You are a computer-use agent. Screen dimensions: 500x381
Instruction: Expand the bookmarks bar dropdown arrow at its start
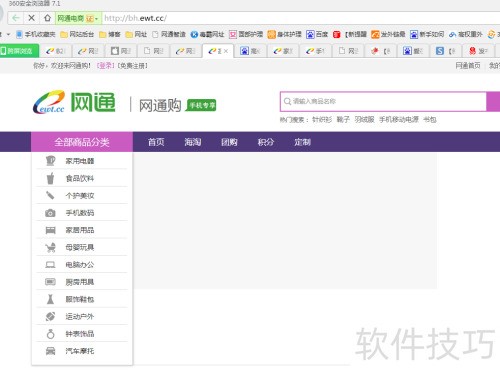tap(8, 34)
